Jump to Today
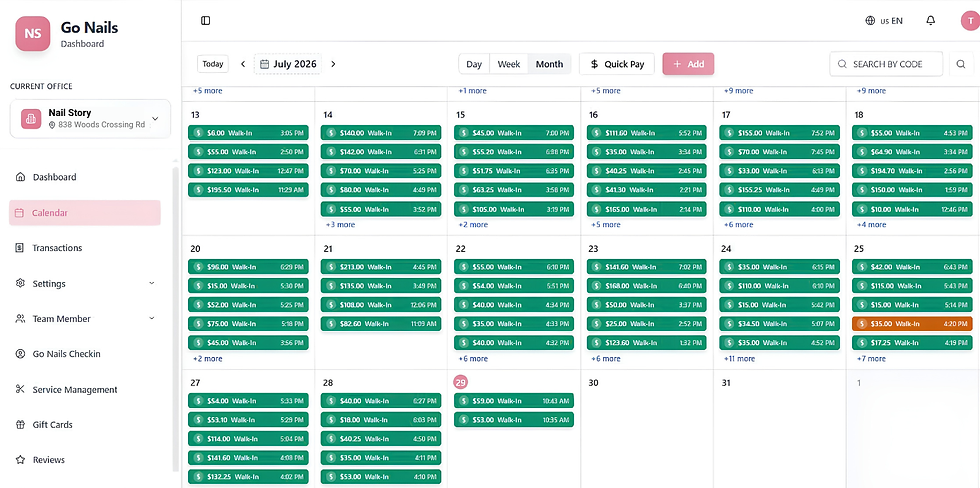The image size is (980, 488). [213, 64]
